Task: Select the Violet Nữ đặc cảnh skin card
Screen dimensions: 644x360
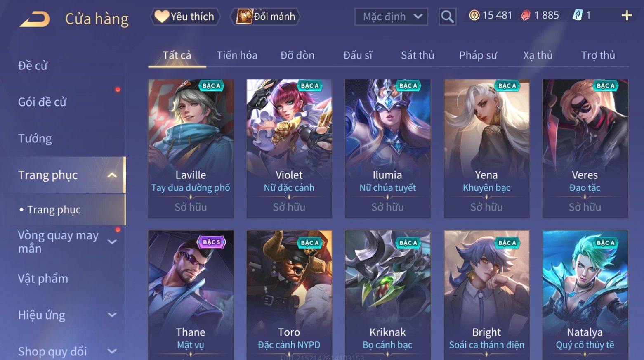Action: (289, 149)
